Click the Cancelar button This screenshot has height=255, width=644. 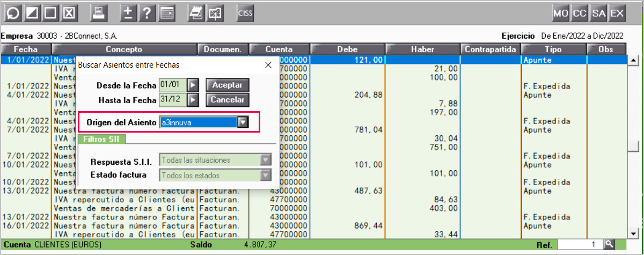pyautogui.click(x=228, y=100)
